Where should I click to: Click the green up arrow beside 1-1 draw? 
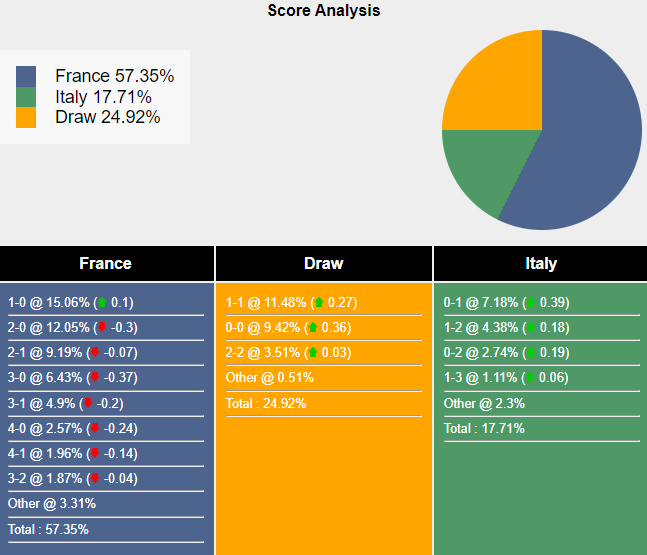coord(318,303)
